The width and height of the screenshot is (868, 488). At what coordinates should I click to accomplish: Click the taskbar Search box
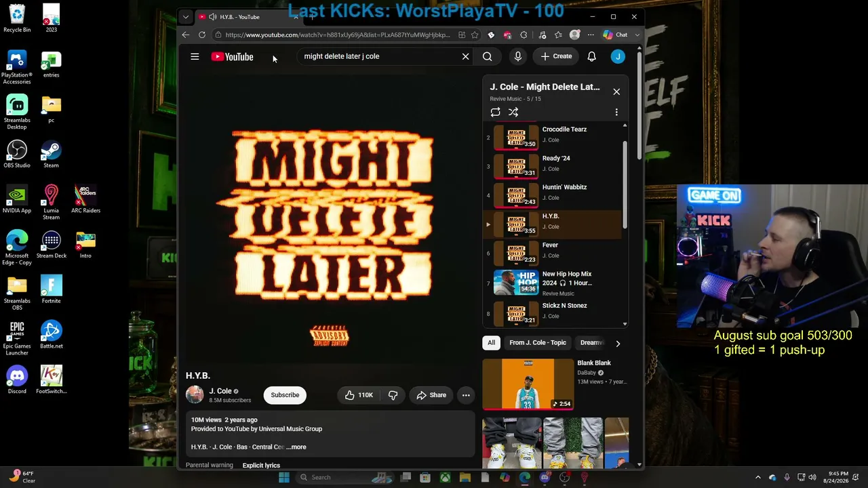pyautogui.click(x=344, y=477)
